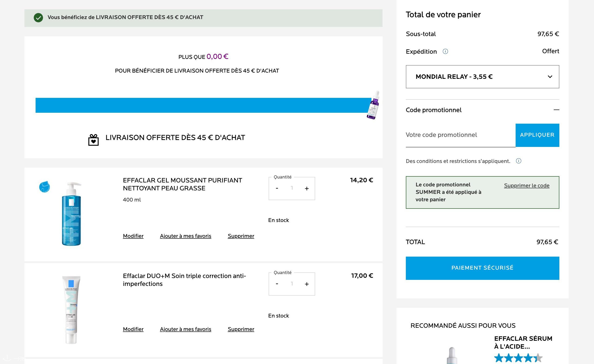The height and width of the screenshot is (364, 594).
Task: Click the Appliquer promo code button
Action: pyautogui.click(x=537, y=135)
